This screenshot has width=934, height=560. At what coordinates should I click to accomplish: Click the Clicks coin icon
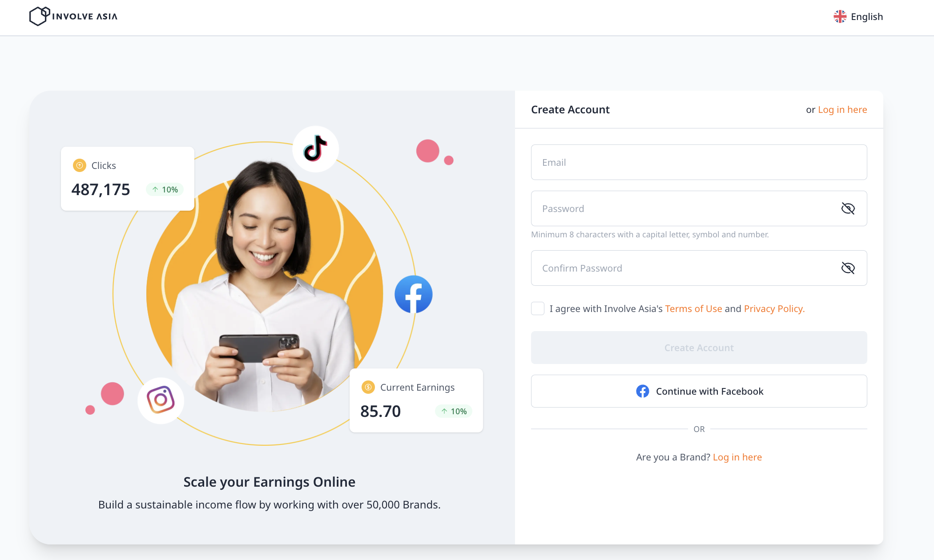79,165
